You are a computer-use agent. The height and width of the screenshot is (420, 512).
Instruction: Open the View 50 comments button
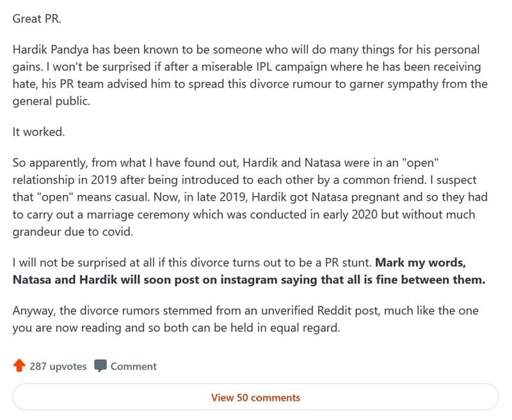click(x=255, y=397)
